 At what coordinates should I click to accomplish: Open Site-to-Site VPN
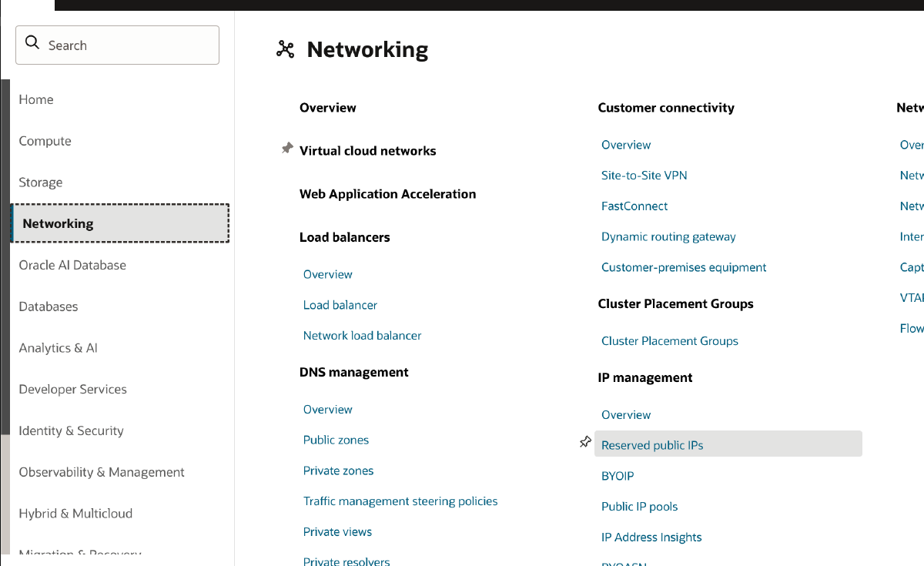pyautogui.click(x=644, y=176)
